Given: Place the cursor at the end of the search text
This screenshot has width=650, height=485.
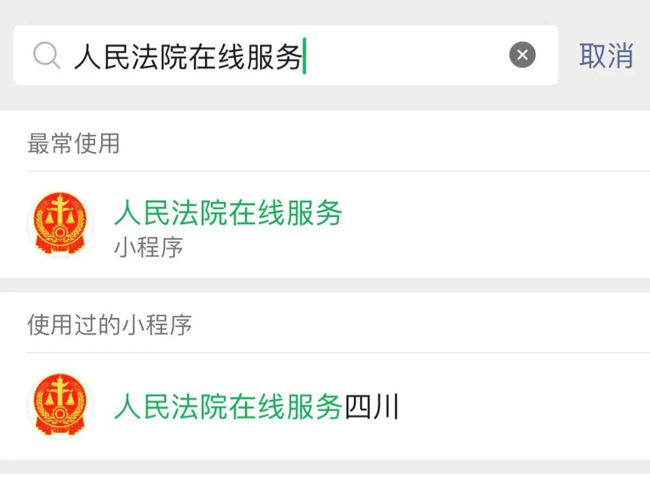Looking at the screenshot, I should 305,56.
